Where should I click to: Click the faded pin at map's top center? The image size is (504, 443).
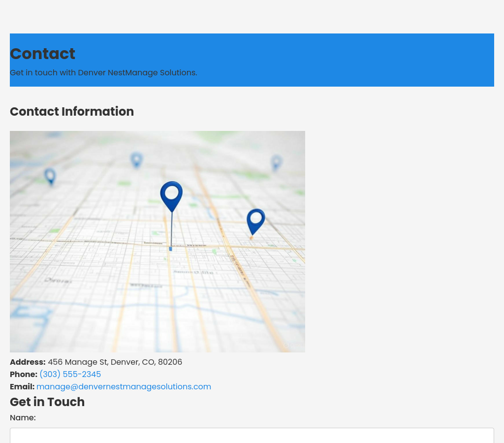pyautogui.click(x=136, y=160)
